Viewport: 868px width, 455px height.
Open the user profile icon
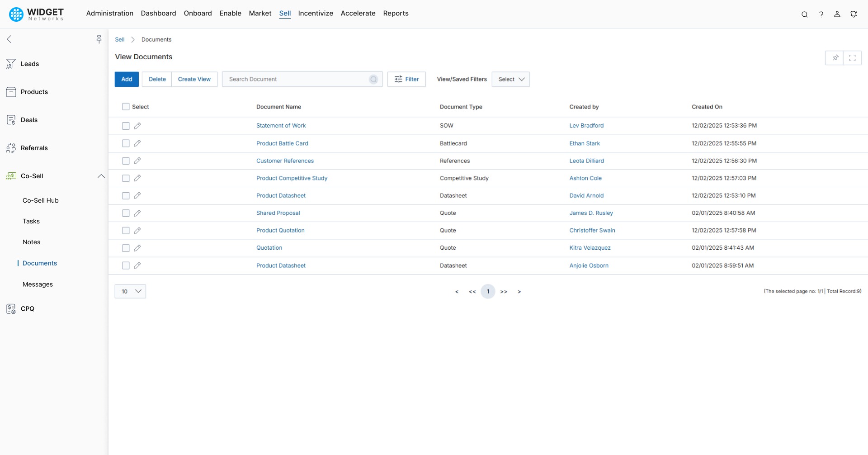click(837, 14)
